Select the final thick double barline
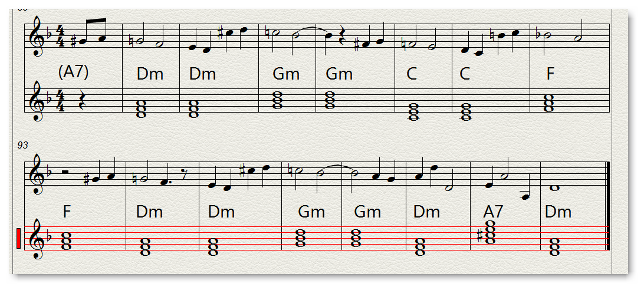 tap(608, 206)
